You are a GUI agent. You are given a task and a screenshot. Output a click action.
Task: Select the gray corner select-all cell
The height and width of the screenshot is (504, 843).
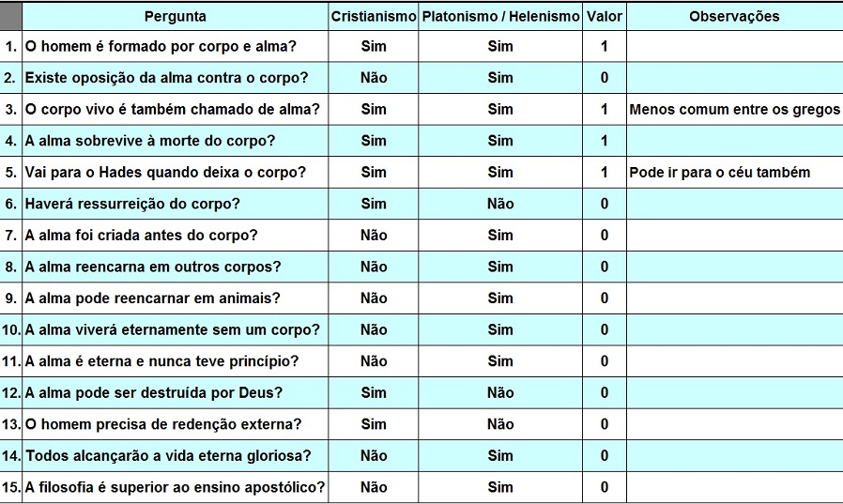point(10,16)
